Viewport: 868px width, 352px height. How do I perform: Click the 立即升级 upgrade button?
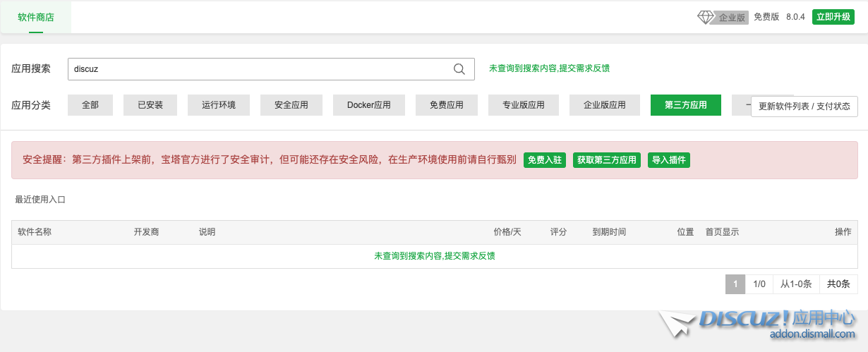833,17
